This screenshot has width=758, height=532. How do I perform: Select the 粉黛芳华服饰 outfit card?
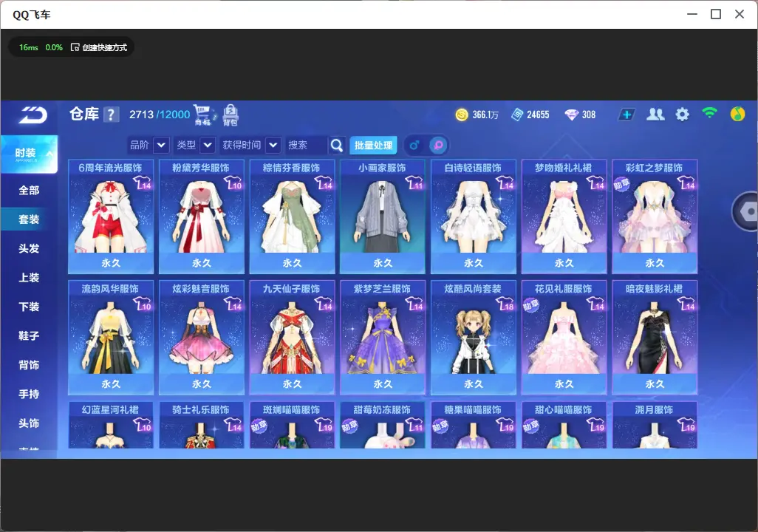point(202,216)
